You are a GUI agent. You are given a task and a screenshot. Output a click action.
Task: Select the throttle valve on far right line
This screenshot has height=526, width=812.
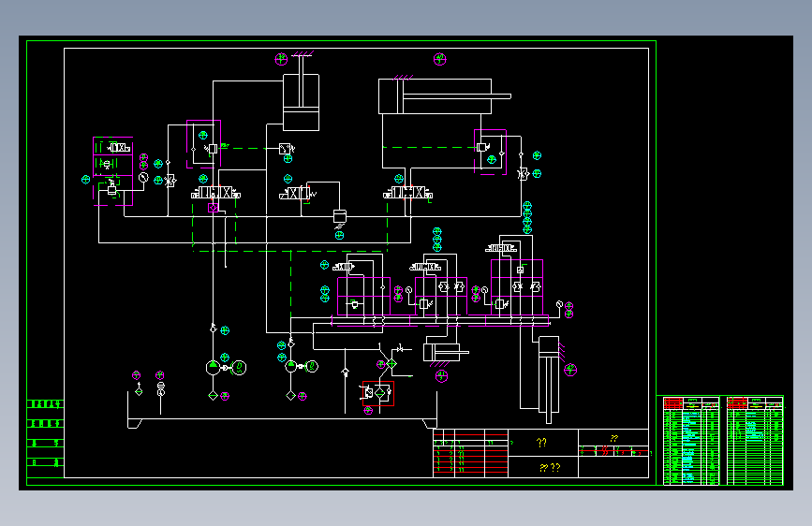(522, 174)
